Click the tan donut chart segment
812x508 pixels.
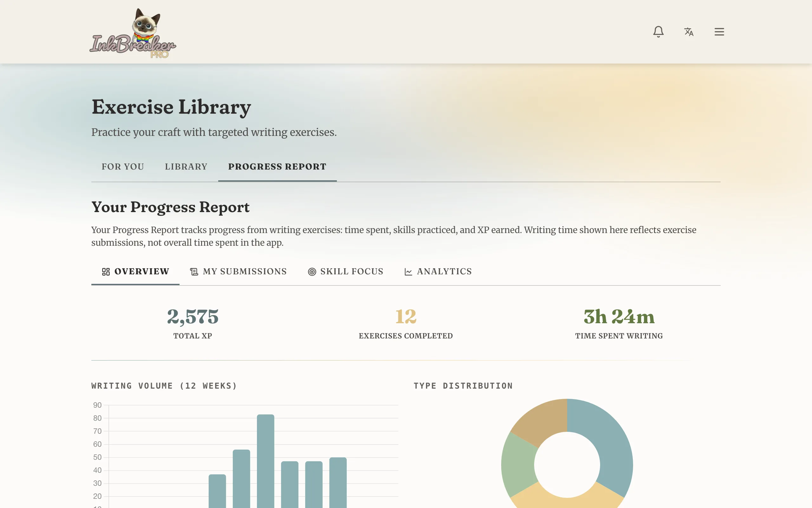point(543,422)
